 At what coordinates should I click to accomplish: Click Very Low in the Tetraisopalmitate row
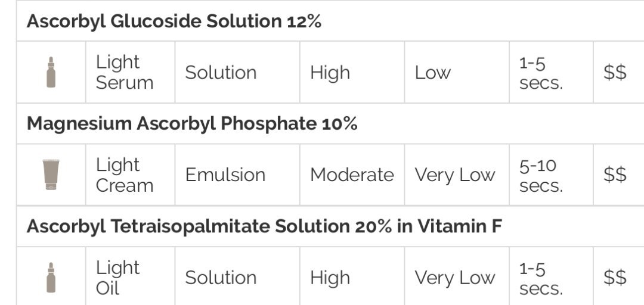(454, 278)
